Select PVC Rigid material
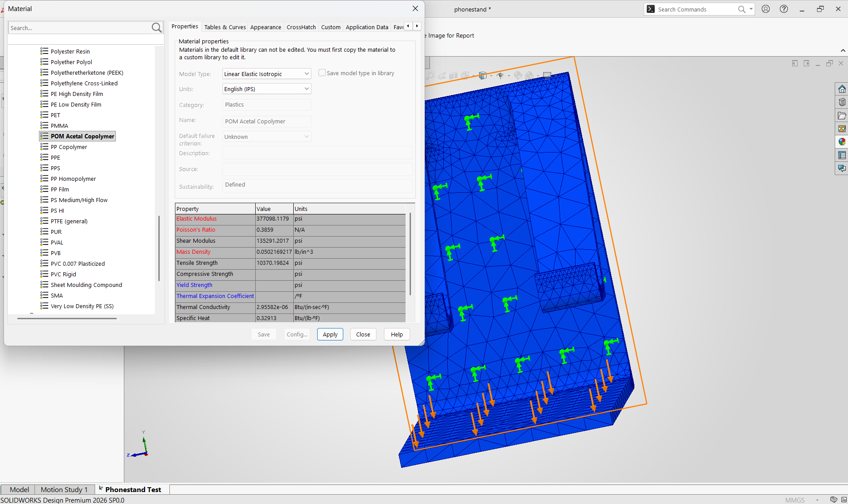Screen dimensions: 848x504 point(63,274)
